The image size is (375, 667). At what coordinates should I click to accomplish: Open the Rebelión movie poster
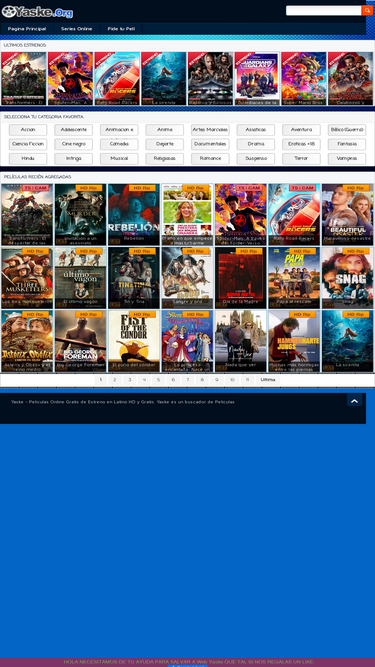point(134,214)
